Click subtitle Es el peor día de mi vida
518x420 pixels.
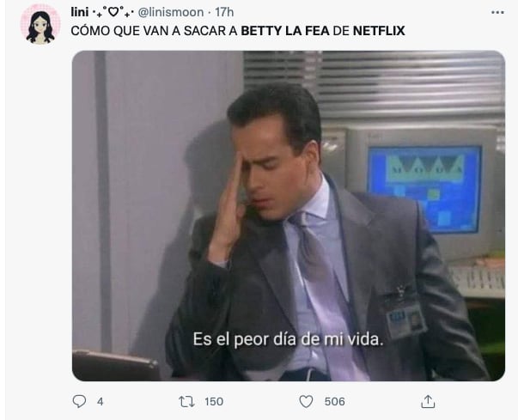[288, 339]
